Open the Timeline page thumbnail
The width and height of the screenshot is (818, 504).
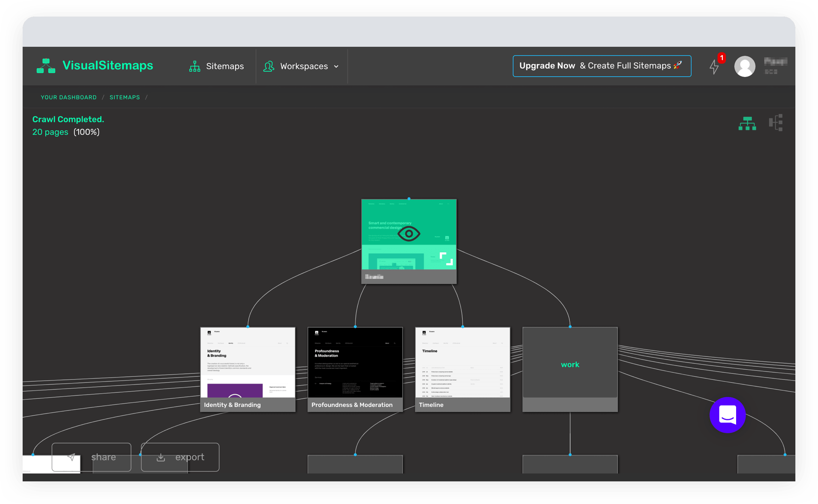(463, 362)
